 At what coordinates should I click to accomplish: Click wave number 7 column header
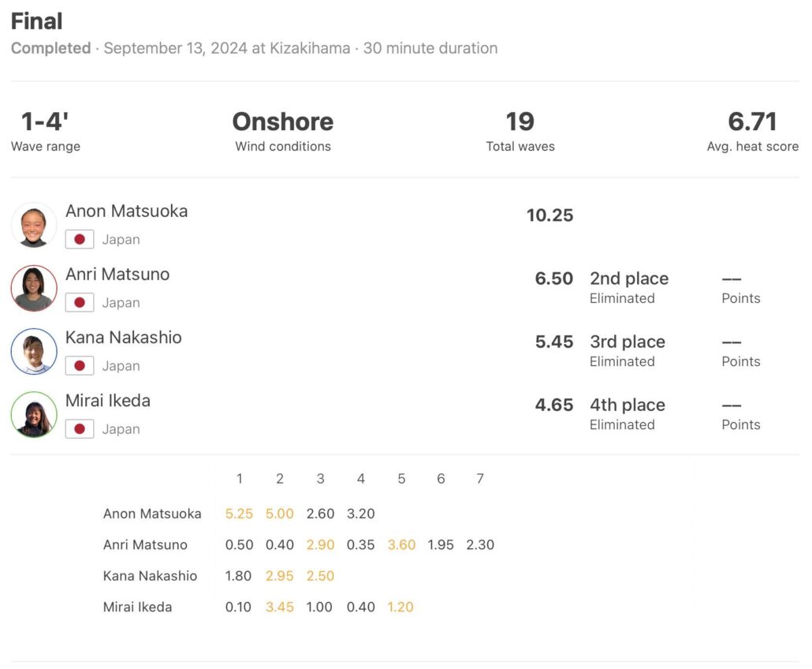(x=480, y=479)
